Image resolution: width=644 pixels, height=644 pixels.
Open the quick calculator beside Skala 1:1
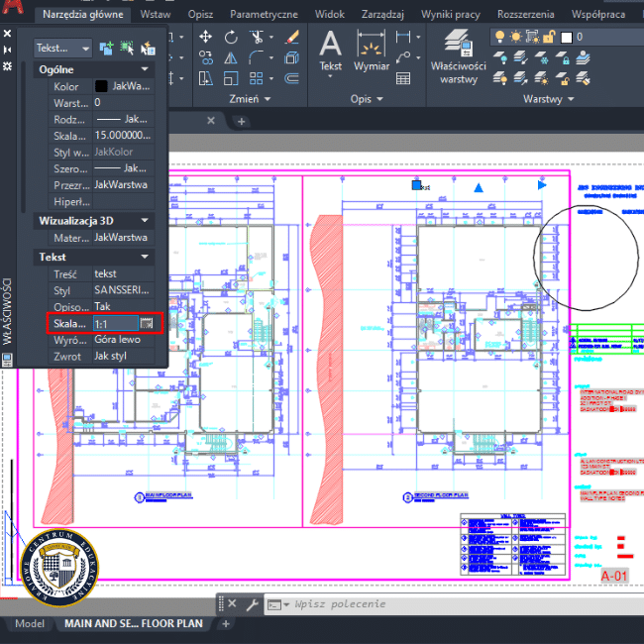tap(147, 323)
